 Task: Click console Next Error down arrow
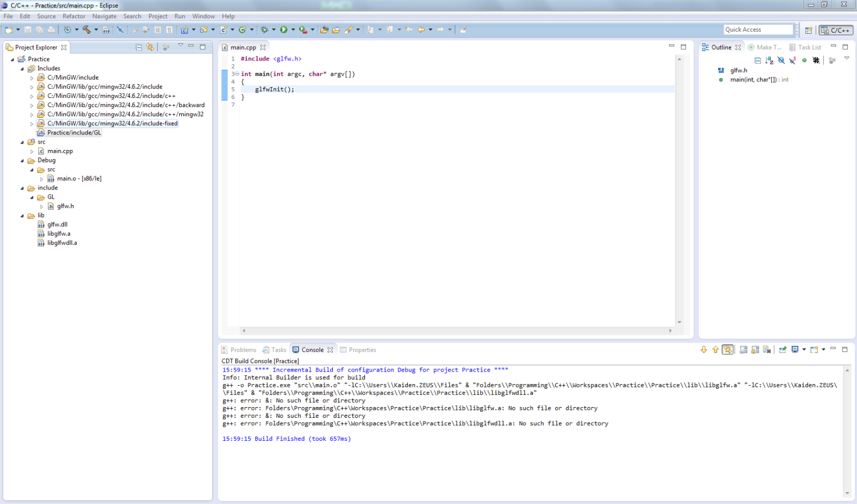[x=704, y=350]
